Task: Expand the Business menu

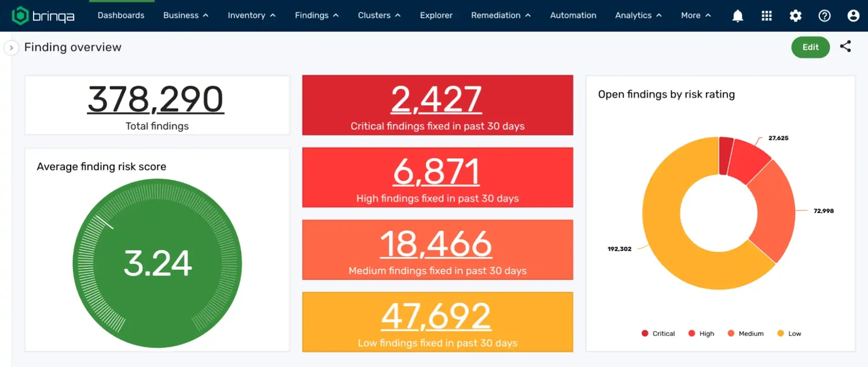Action: (186, 16)
